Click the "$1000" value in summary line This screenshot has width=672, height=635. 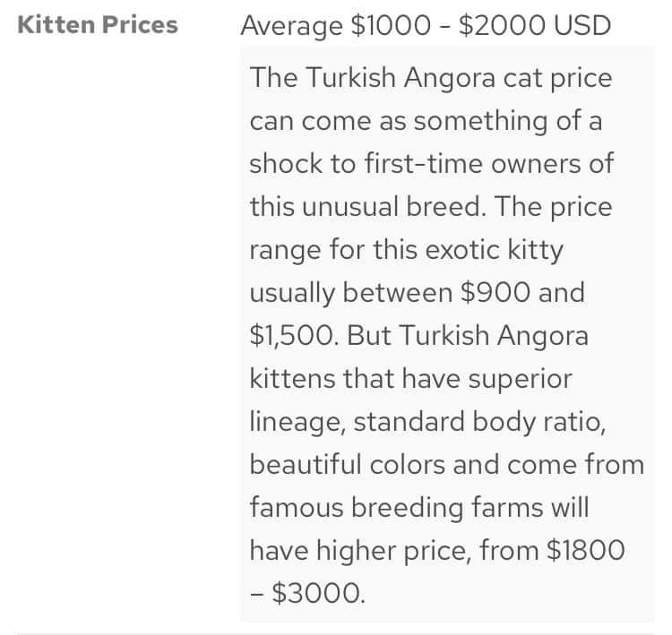pyautogui.click(x=391, y=25)
